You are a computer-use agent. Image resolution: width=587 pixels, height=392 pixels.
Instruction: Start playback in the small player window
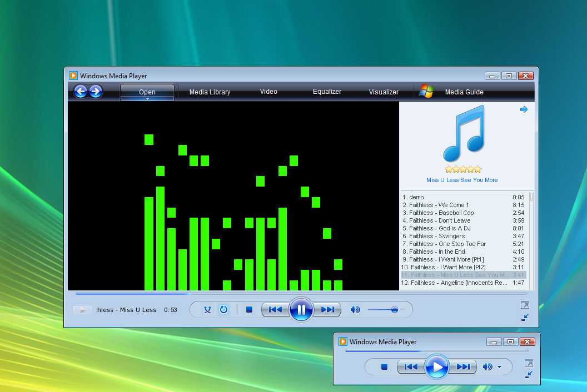pyautogui.click(x=436, y=367)
